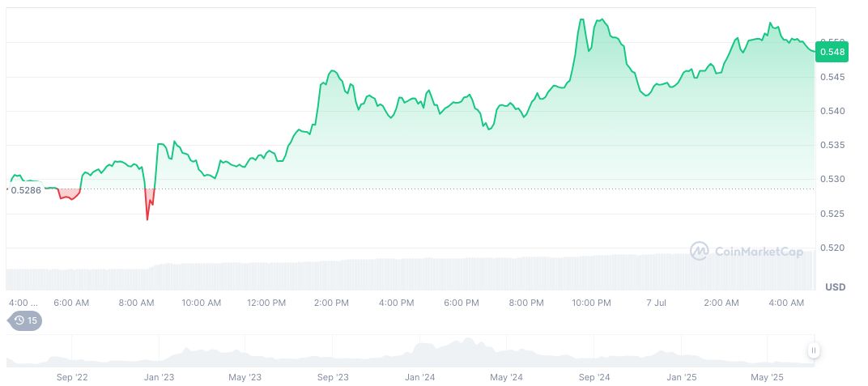Click the USD currency label
The height and width of the screenshot is (386, 868).
point(835,287)
